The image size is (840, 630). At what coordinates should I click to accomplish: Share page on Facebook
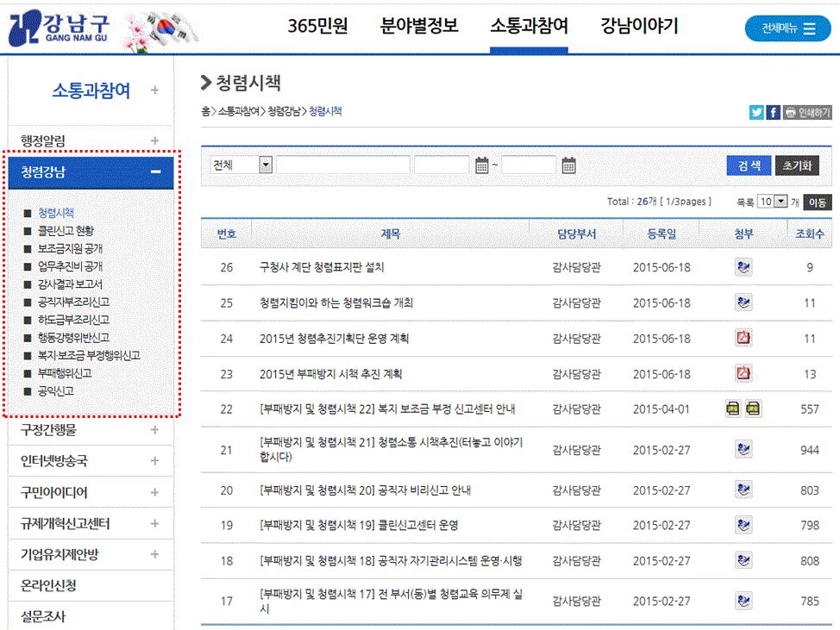click(x=773, y=112)
